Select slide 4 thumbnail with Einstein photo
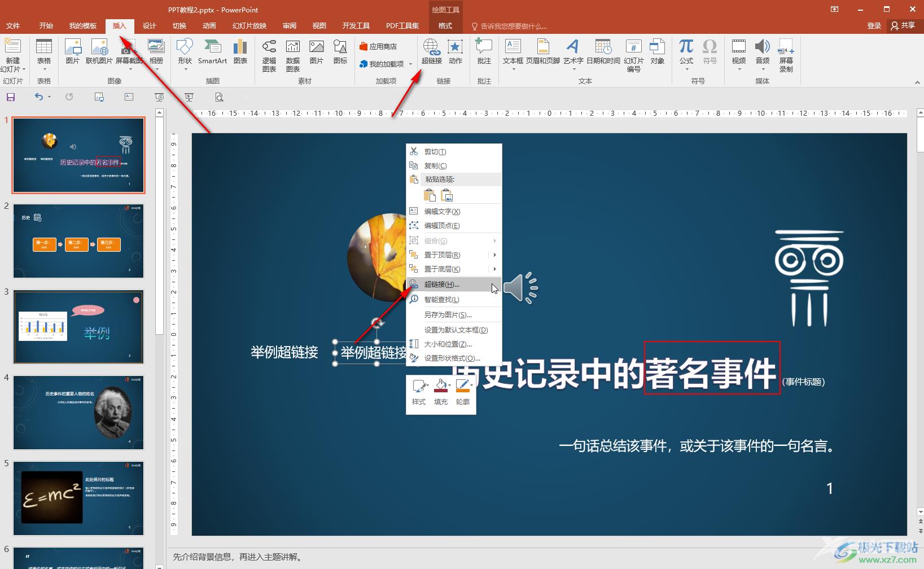Image resolution: width=924 pixels, height=569 pixels. pos(78,413)
